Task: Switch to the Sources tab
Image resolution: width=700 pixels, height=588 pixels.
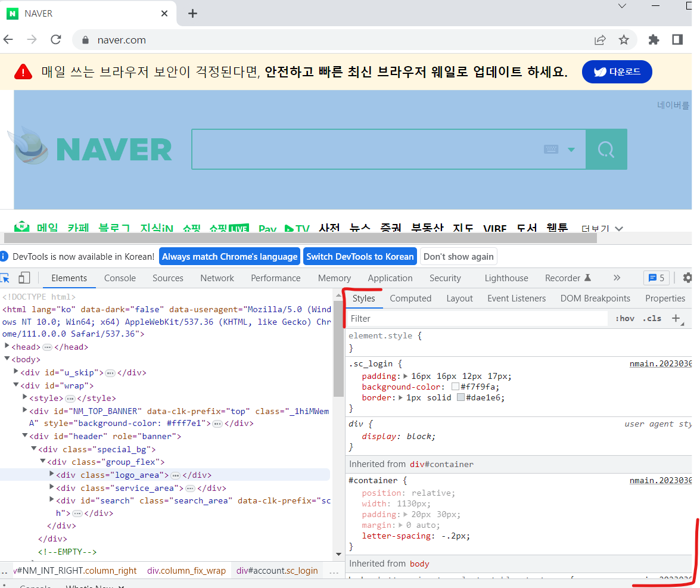Action: [x=168, y=278]
